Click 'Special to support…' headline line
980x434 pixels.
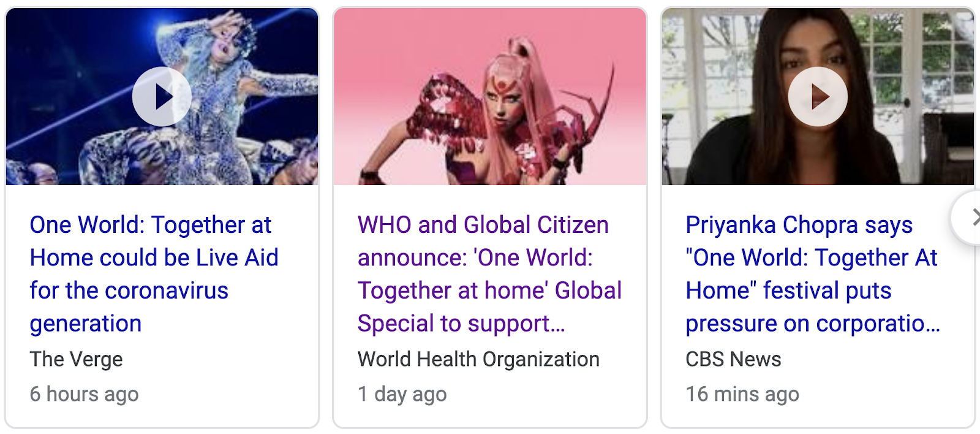(461, 324)
